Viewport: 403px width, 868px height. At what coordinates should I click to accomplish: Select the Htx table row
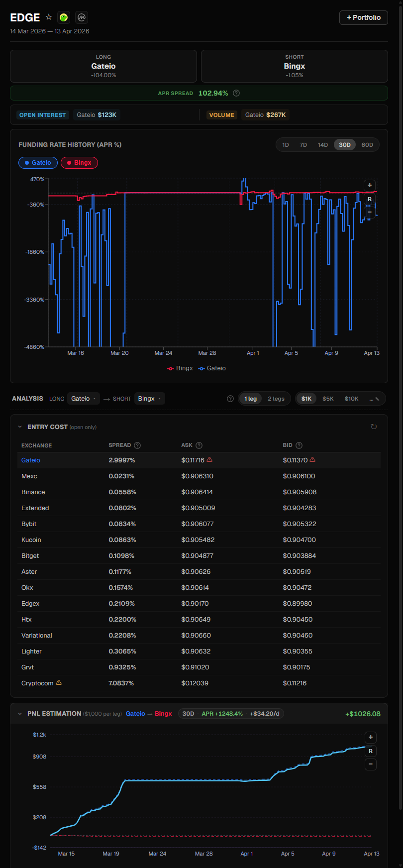(x=199, y=620)
